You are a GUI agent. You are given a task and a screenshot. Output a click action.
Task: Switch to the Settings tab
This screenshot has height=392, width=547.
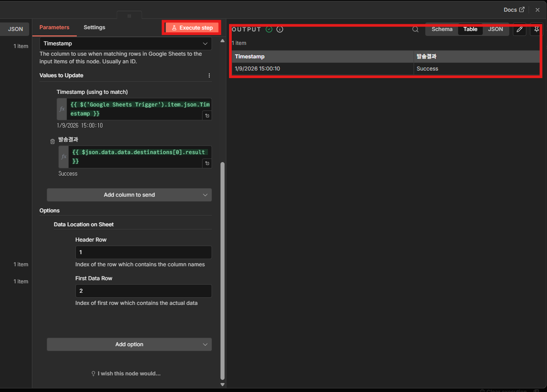(94, 27)
